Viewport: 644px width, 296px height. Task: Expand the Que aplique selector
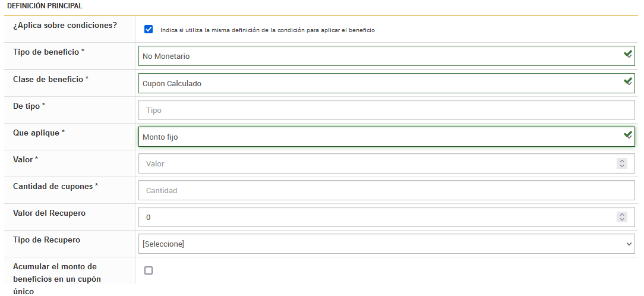pyautogui.click(x=380, y=137)
